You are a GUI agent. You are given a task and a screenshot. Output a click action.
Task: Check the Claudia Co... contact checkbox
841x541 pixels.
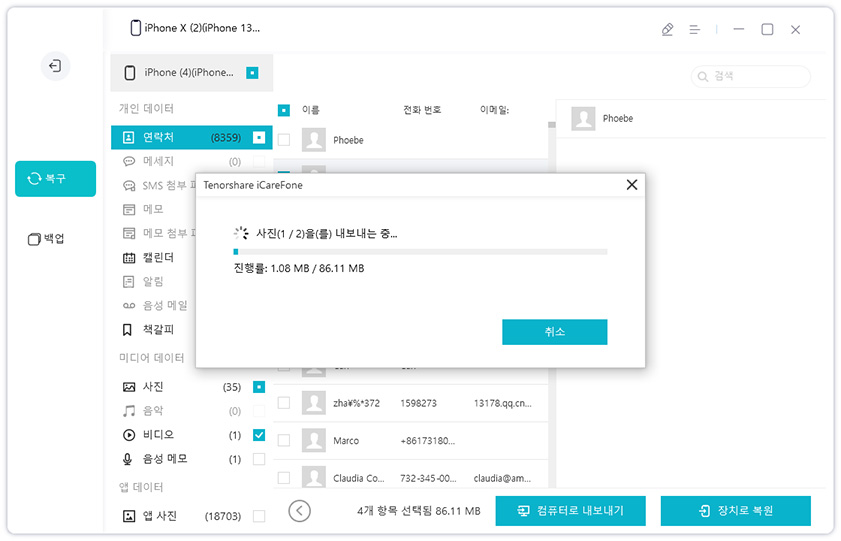[x=284, y=478]
